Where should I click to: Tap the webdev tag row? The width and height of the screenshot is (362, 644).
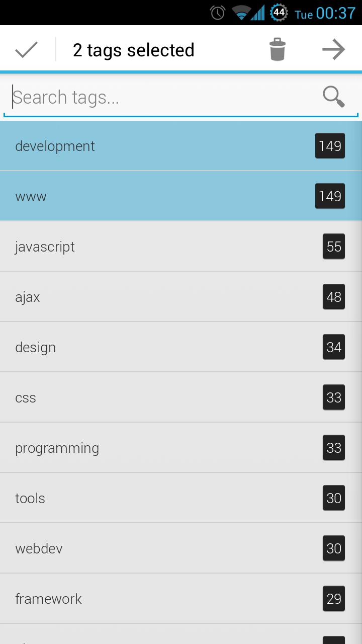click(151, 548)
